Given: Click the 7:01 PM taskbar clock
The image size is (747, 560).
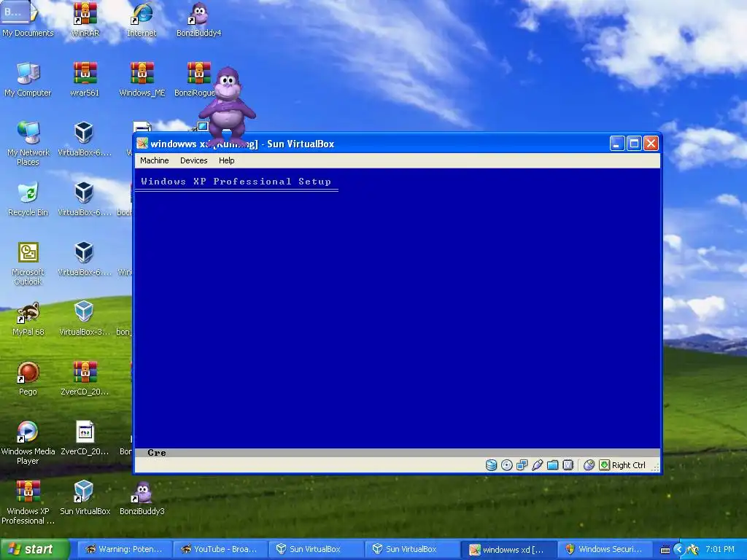Looking at the screenshot, I should click(x=720, y=549).
